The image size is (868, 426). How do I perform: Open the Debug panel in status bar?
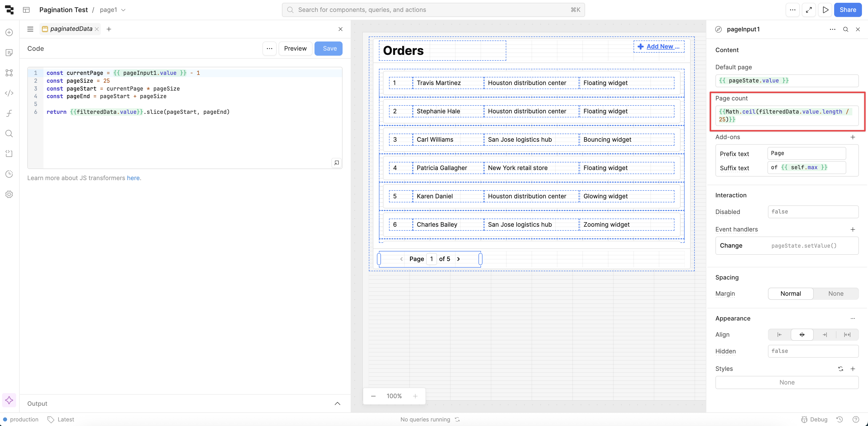pos(814,419)
